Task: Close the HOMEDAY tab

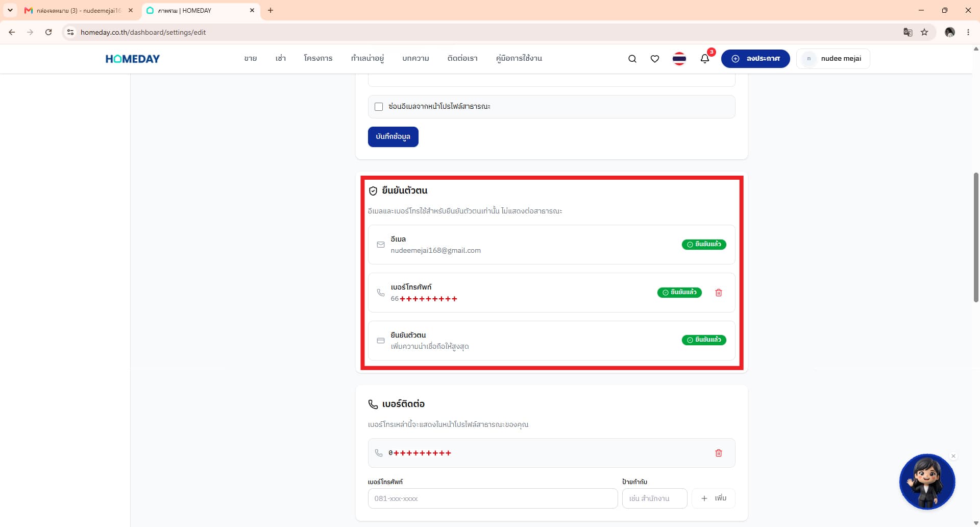Action: pos(252,10)
